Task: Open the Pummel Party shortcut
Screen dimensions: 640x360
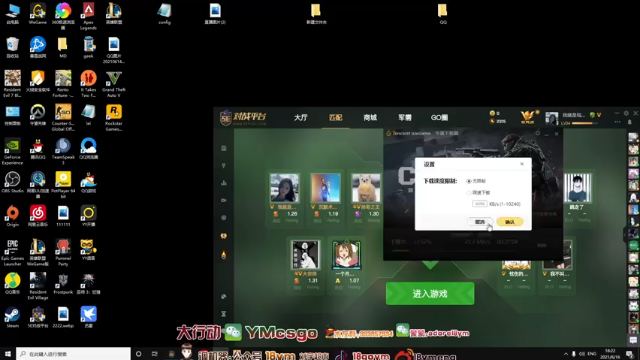Action: 63,252
